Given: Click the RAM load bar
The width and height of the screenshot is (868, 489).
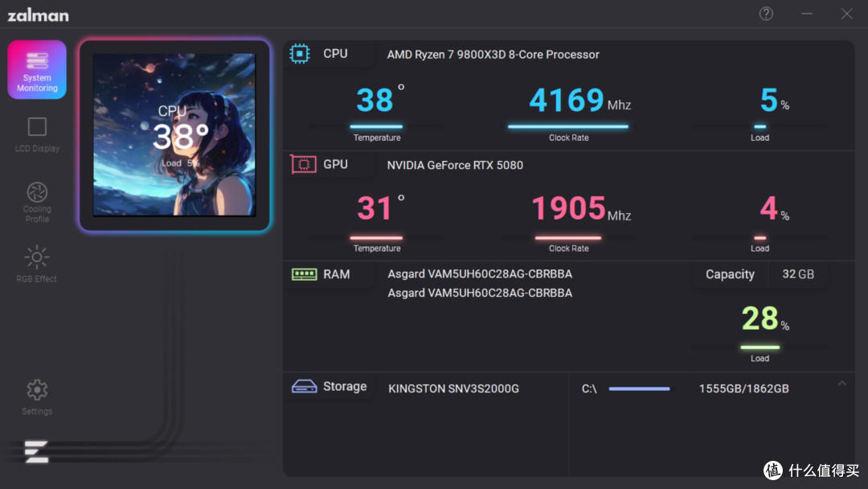Looking at the screenshot, I should pos(760,347).
